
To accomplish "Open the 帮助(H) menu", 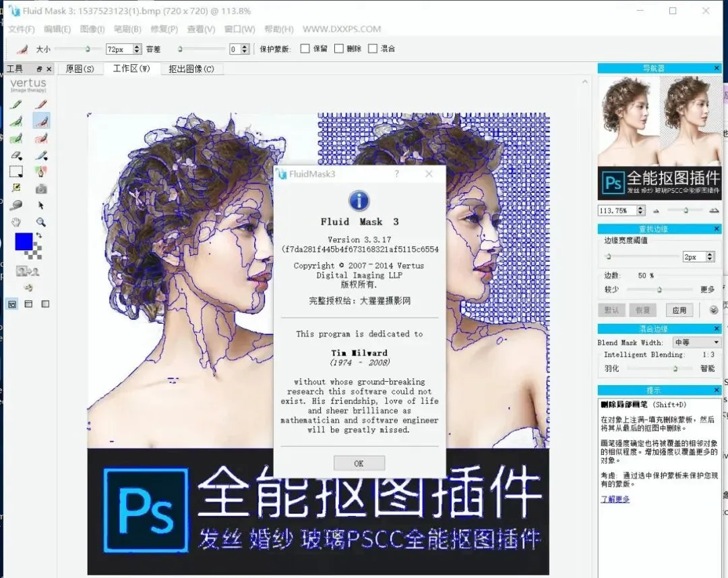I will pos(278,29).
